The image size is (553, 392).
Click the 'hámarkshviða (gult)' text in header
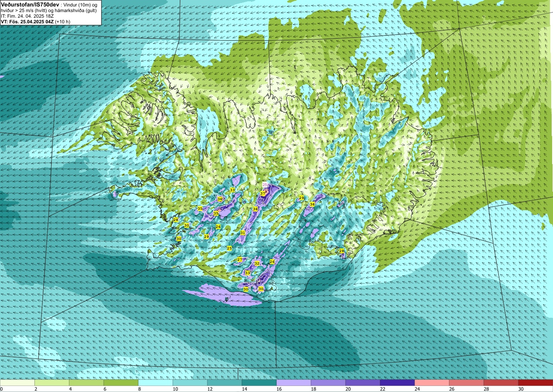(75, 10)
